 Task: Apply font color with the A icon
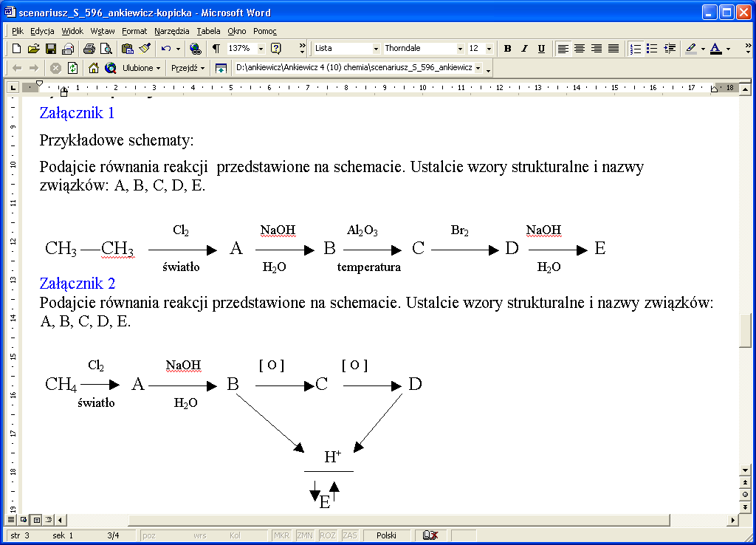[x=716, y=48]
